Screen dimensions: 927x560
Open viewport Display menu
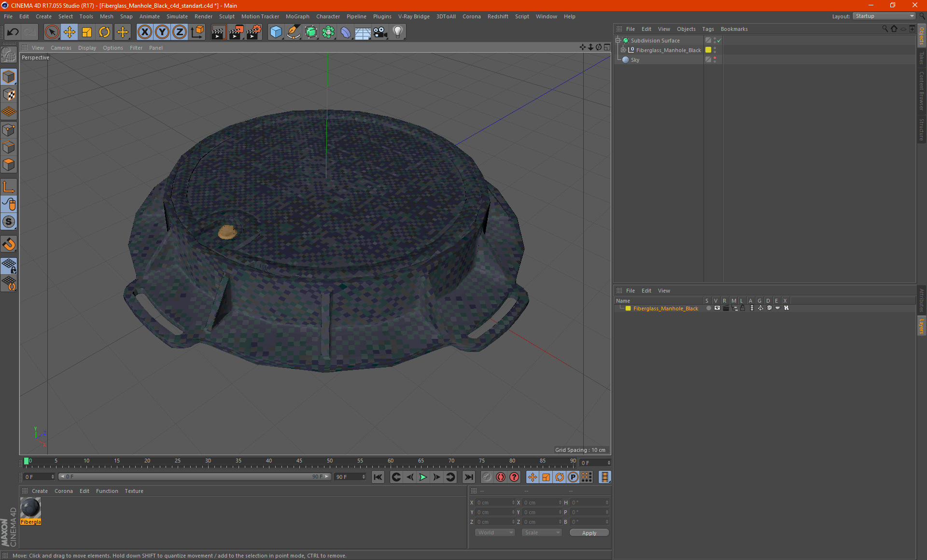click(87, 48)
